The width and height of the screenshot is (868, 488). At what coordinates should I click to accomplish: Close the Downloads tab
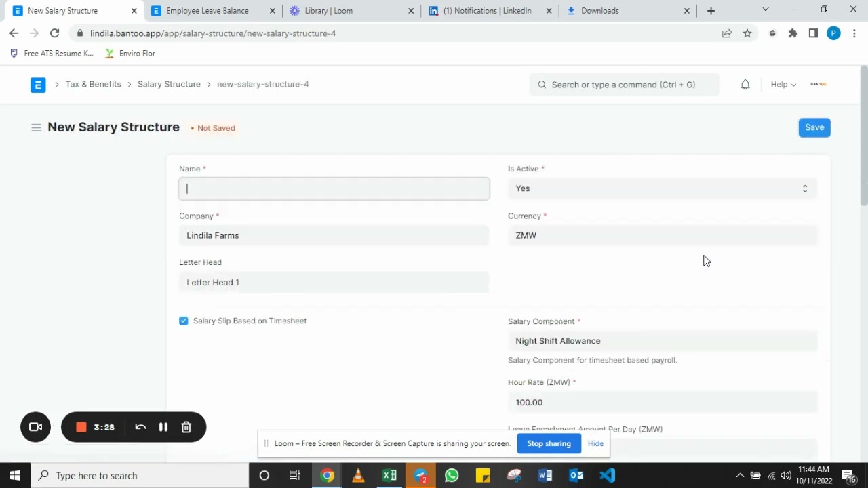pos(686,11)
